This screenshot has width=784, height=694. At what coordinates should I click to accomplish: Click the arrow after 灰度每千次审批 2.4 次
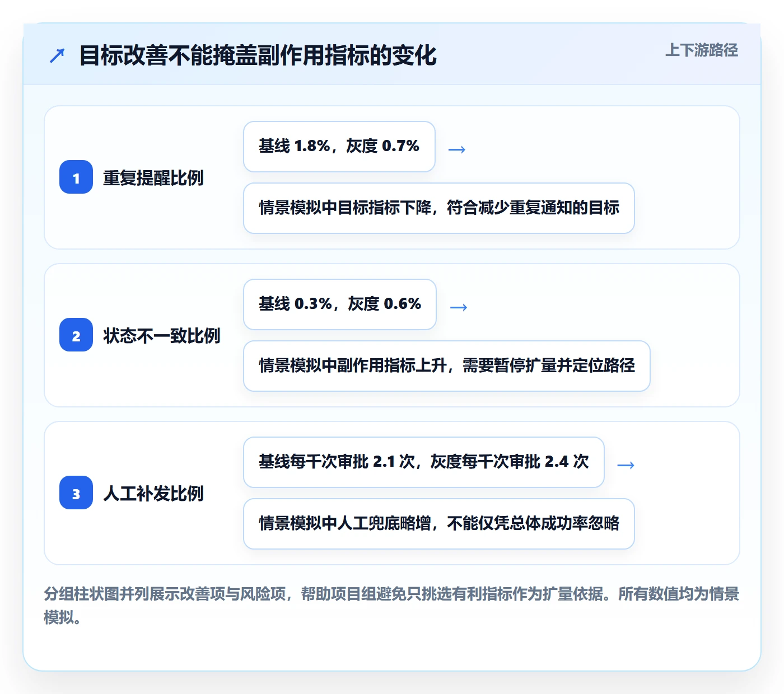(626, 465)
